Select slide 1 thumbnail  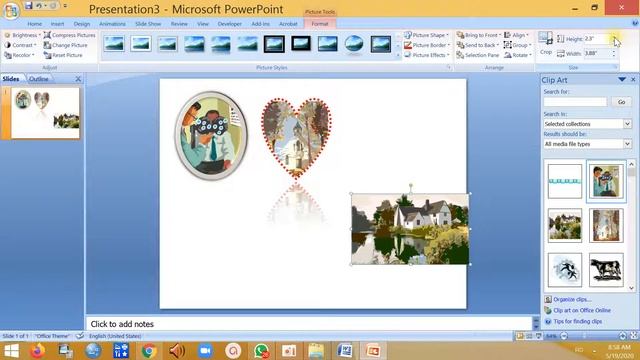[x=45, y=113]
